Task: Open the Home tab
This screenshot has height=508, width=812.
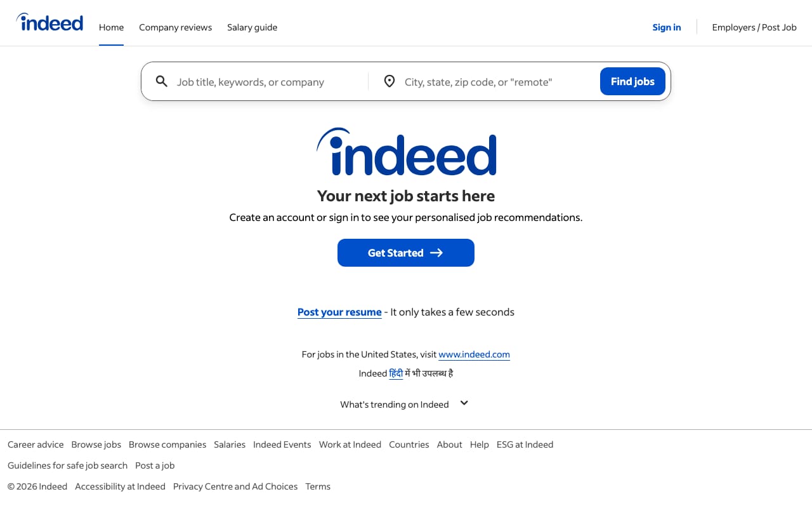Action: point(111,27)
